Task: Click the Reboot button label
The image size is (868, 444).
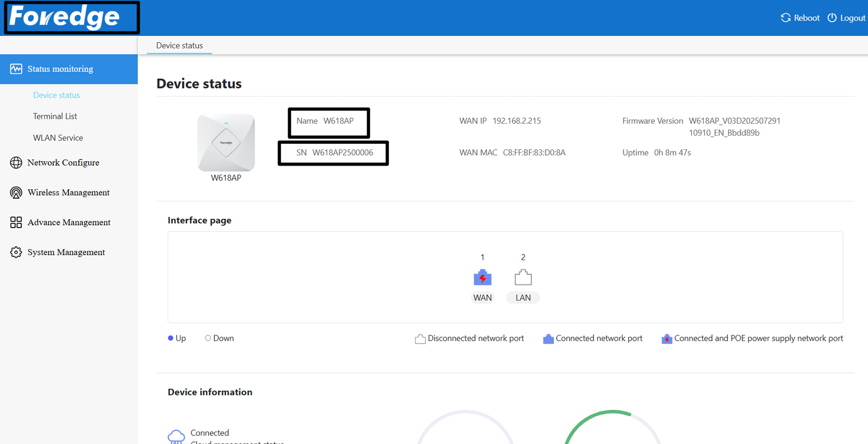Action: (807, 18)
